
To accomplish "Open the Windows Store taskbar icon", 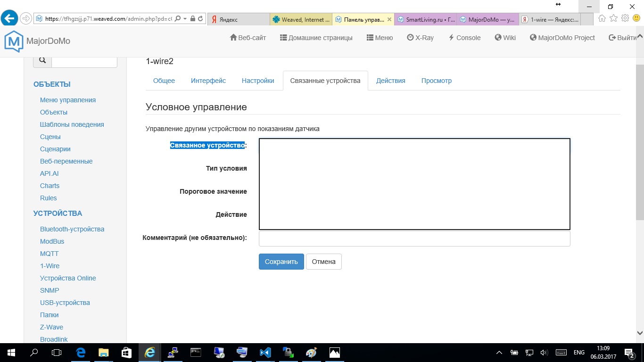I will (126, 352).
